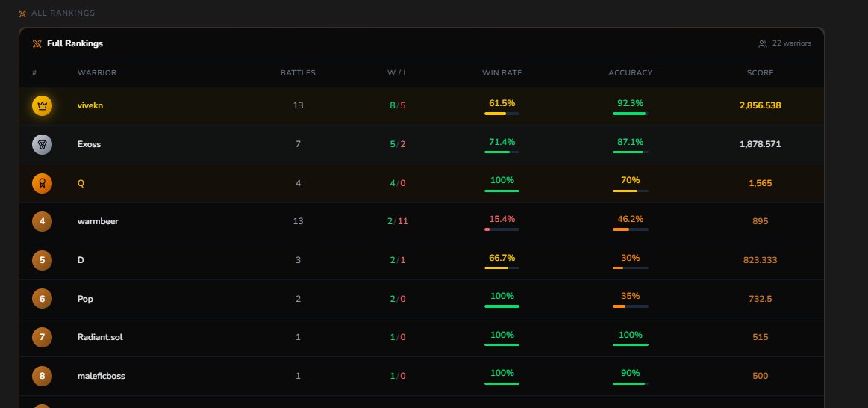Select the WARRIOR column header
Screen dimensions: 868x408
click(x=97, y=73)
